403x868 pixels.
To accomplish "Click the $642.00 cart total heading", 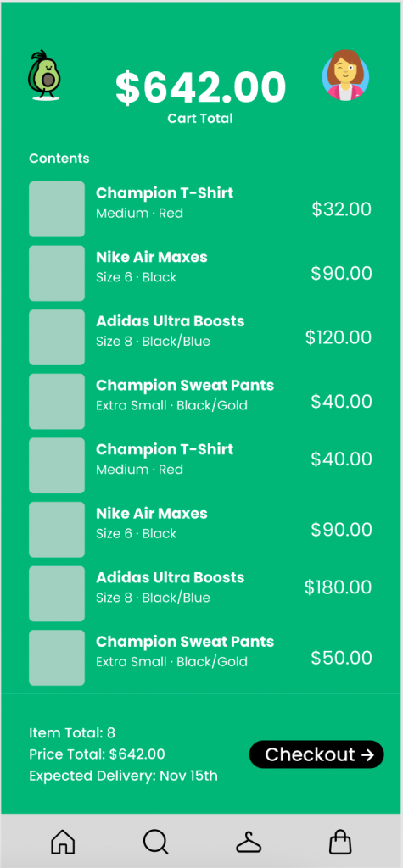I will point(200,88).
